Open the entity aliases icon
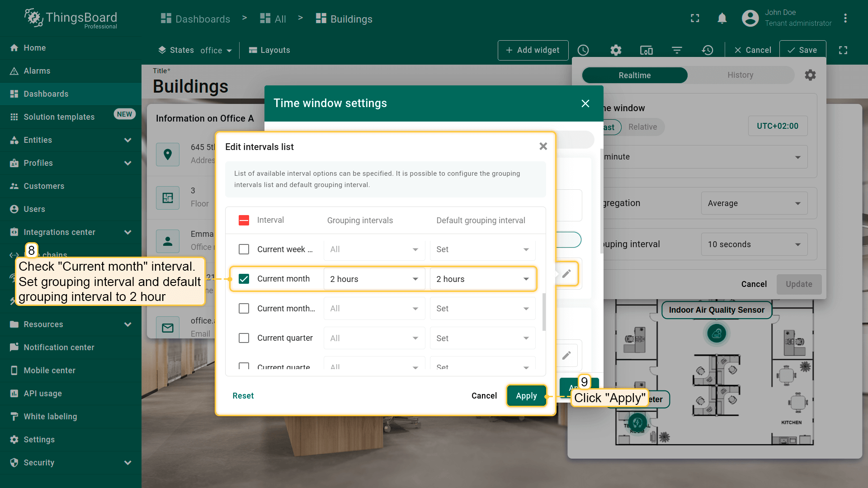This screenshot has height=488, width=868. tap(646, 50)
